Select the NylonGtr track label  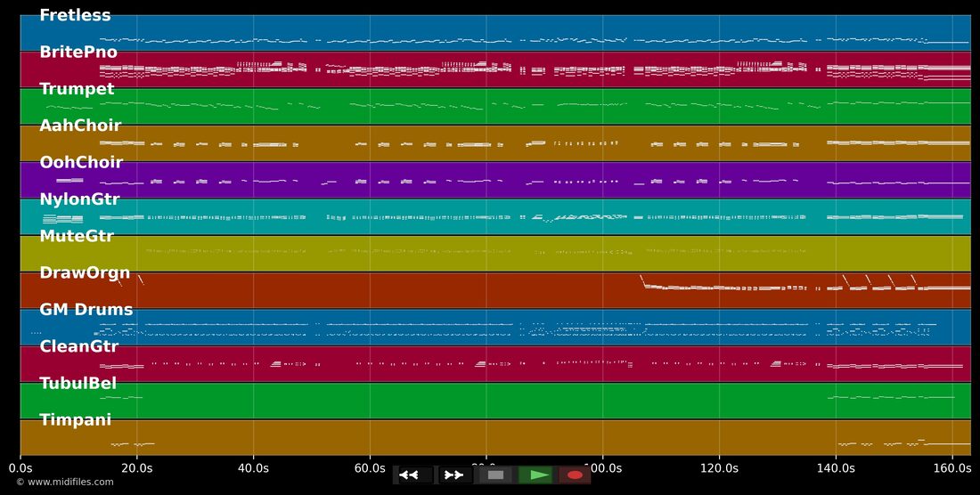79,199
